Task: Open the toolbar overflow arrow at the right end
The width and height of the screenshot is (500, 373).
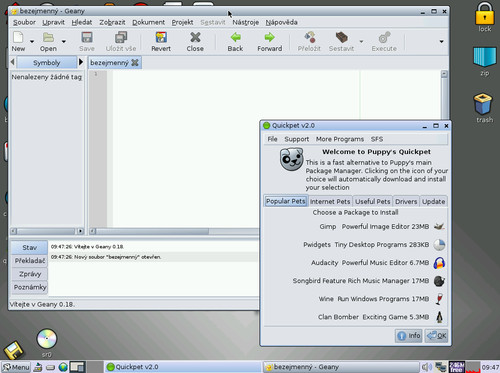Action: 441,42
